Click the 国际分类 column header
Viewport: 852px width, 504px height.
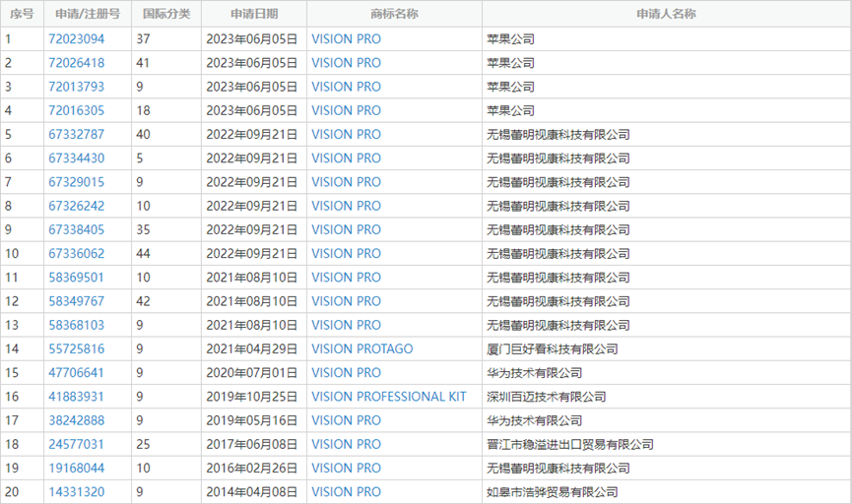166,14
